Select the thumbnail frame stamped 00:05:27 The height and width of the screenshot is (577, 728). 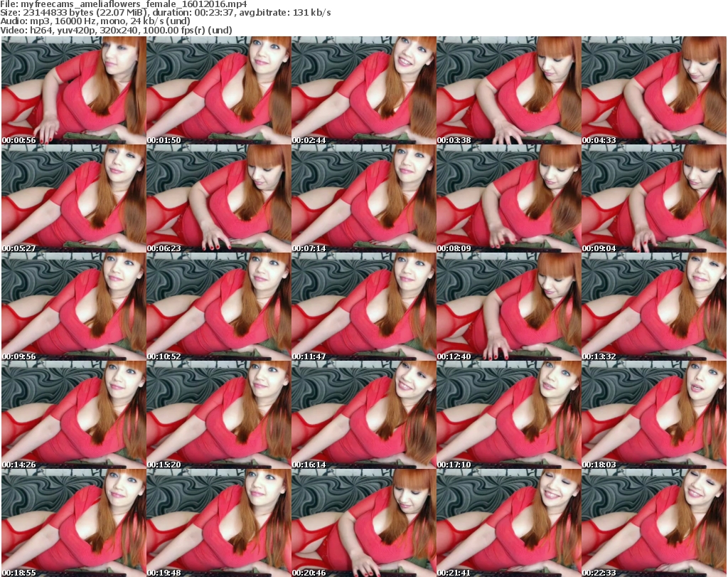coord(74,198)
